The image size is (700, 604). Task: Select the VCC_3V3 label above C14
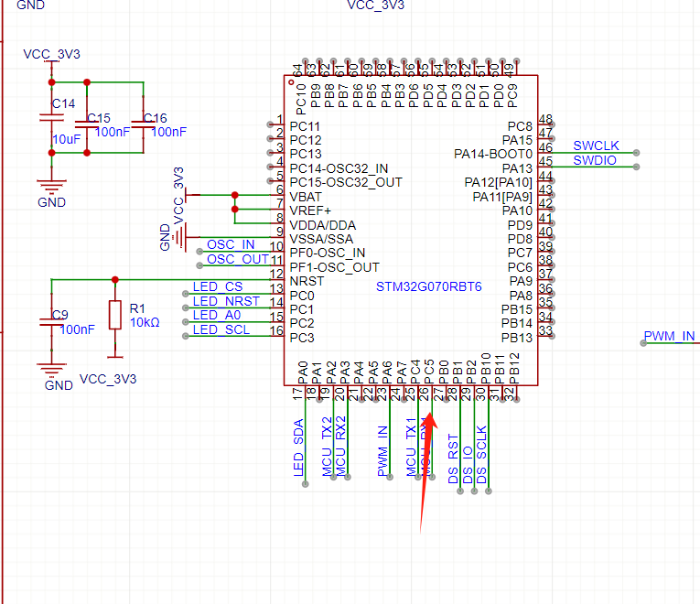pyautogui.click(x=52, y=54)
